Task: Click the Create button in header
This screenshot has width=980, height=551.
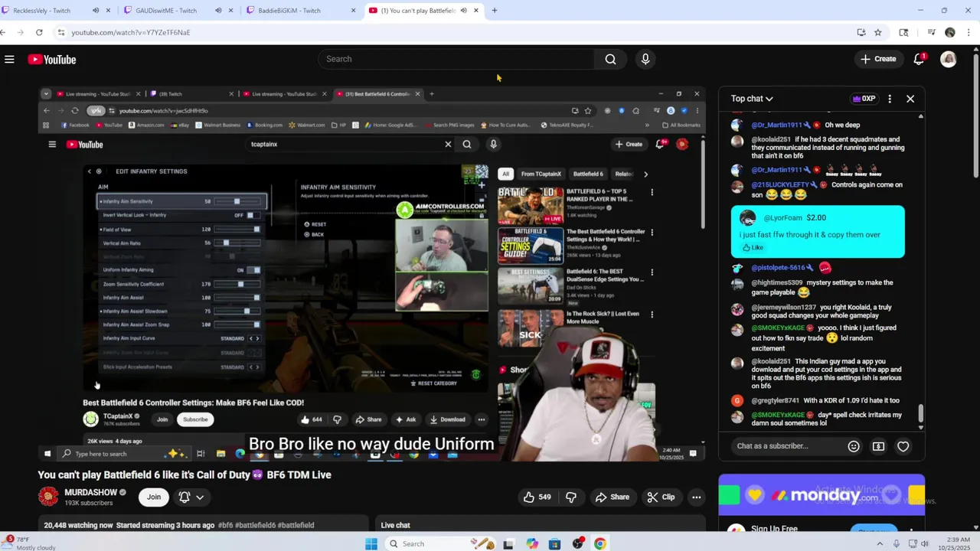Action: point(878,59)
